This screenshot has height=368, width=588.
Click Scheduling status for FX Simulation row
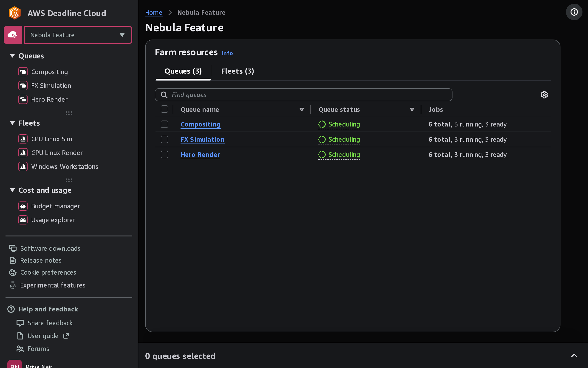click(x=339, y=139)
